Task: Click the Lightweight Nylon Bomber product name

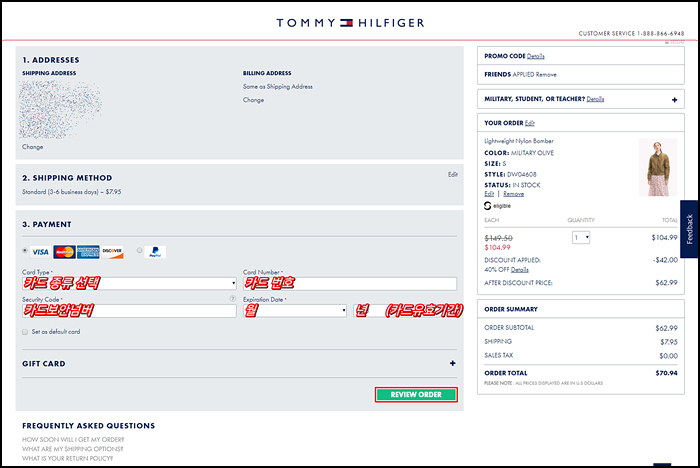Action: click(x=519, y=141)
